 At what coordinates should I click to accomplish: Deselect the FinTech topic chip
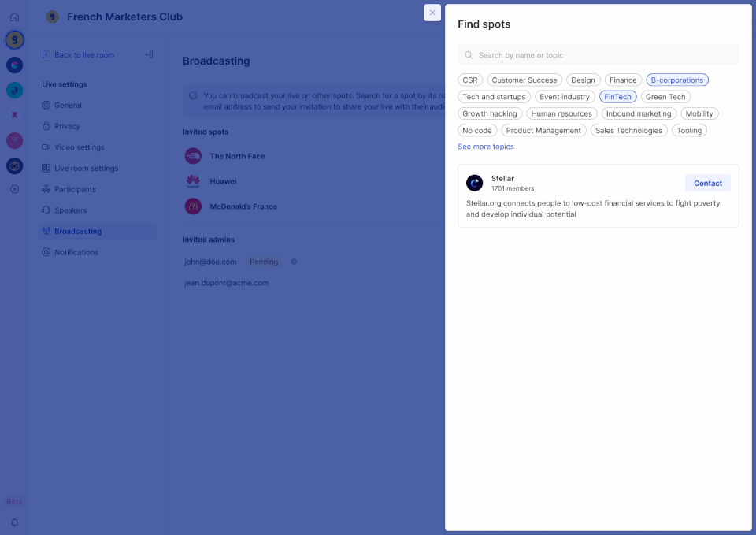click(x=618, y=97)
